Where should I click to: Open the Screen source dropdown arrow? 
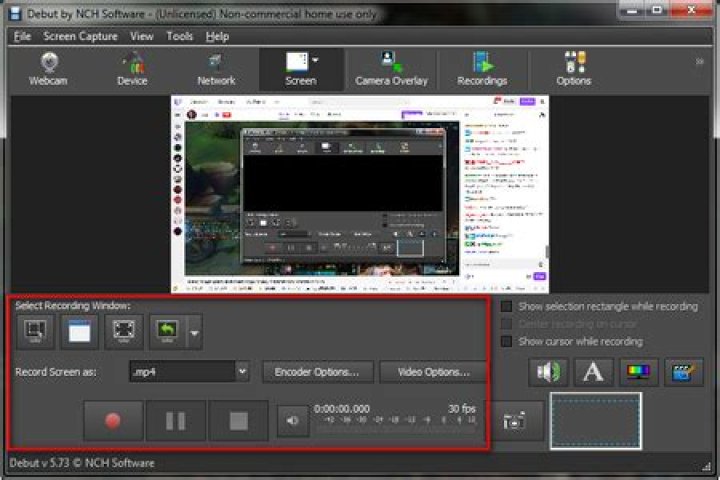click(x=315, y=60)
